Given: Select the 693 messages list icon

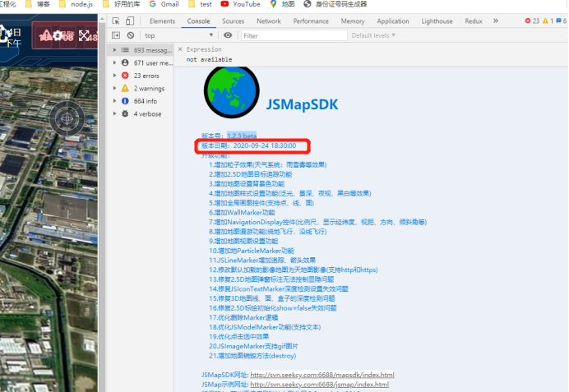Looking at the screenshot, I should [125, 50].
